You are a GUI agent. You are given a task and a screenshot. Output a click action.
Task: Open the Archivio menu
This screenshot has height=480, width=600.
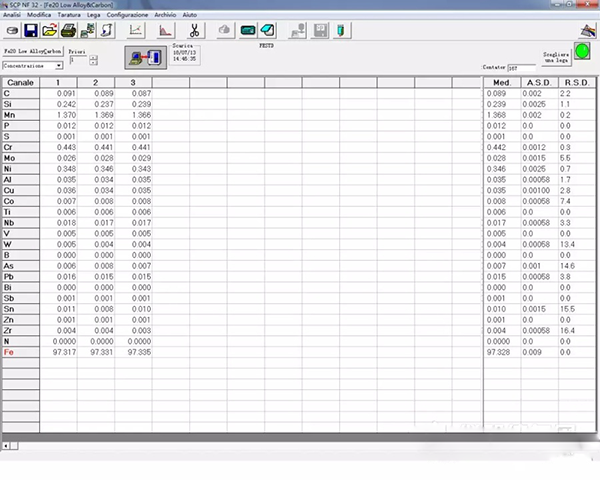[165, 16]
